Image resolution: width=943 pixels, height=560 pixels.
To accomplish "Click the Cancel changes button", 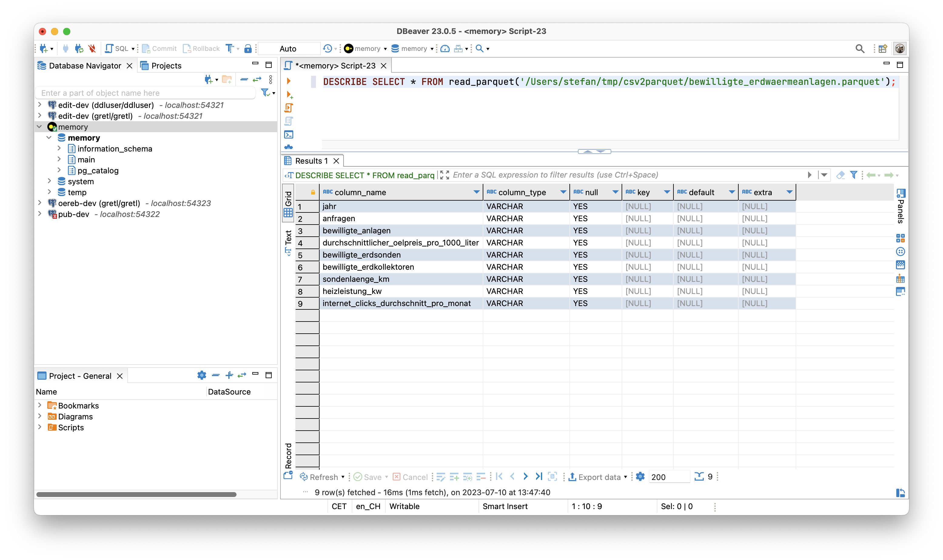I will point(410,477).
